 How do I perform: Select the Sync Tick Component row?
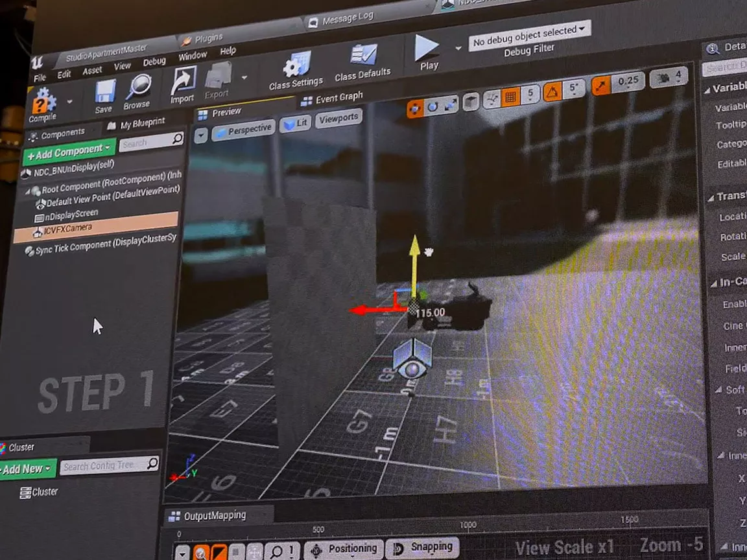[101, 245]
